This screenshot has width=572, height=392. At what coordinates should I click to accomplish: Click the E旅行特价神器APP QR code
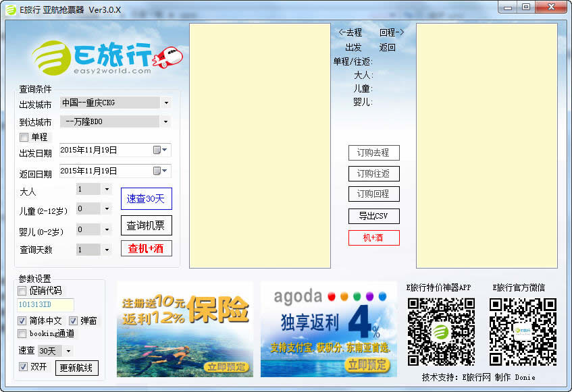pos(441,332)
